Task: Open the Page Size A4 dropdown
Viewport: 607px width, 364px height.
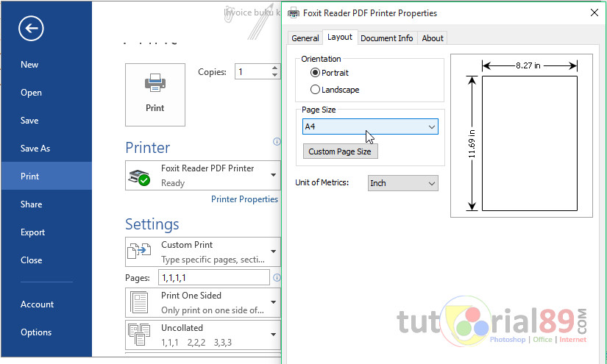Action: 370,126
